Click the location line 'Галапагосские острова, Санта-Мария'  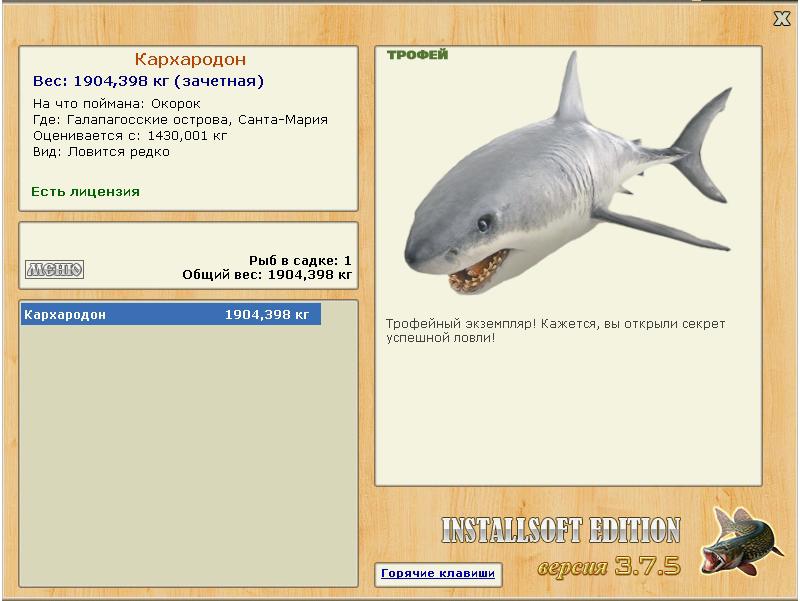[197, 120]
